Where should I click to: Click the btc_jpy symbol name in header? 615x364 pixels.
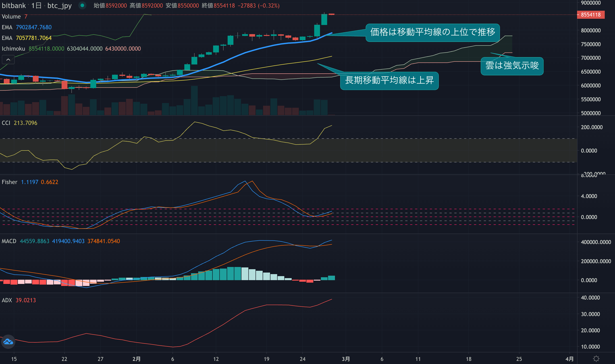click(x=59, y=5)
